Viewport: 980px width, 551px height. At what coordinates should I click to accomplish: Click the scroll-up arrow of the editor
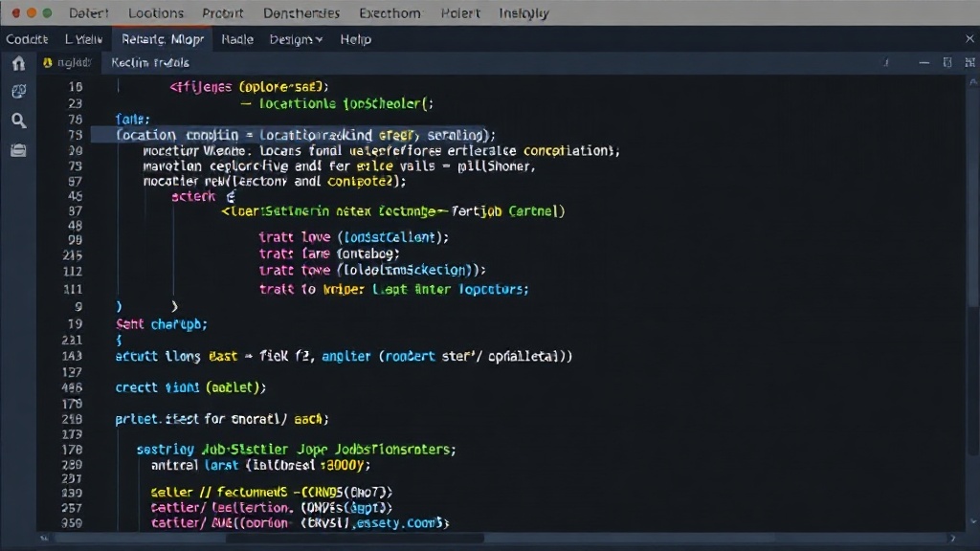pos(973,82)
